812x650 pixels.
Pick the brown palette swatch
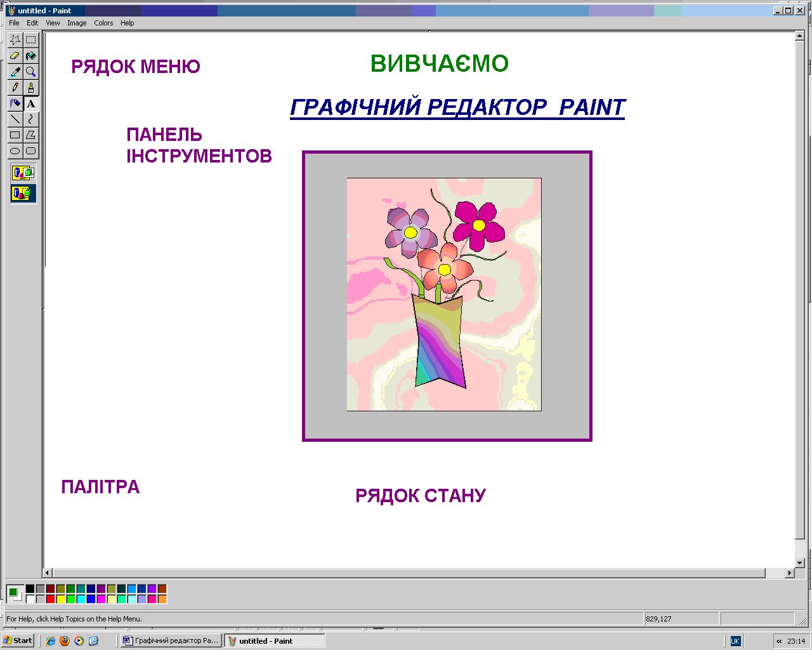coord(162,589)
